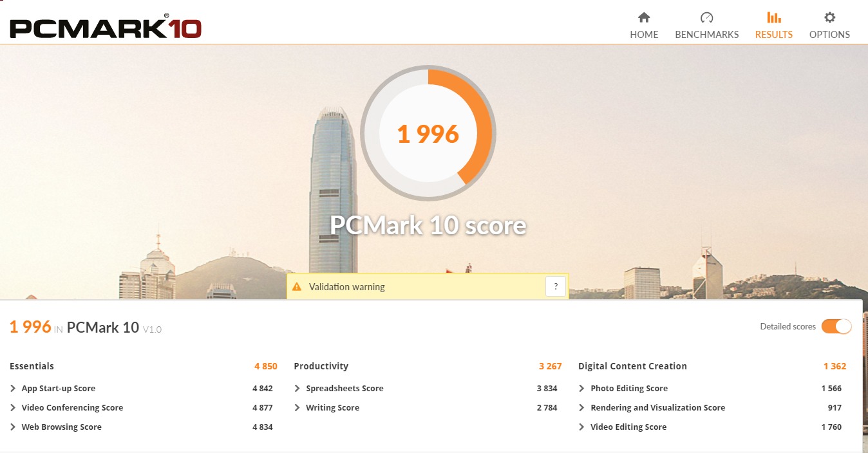This screenshot has height=453, width=868.
Task: Click the Options gear icon
Action: pyautogui.click(x=829, y=17)
